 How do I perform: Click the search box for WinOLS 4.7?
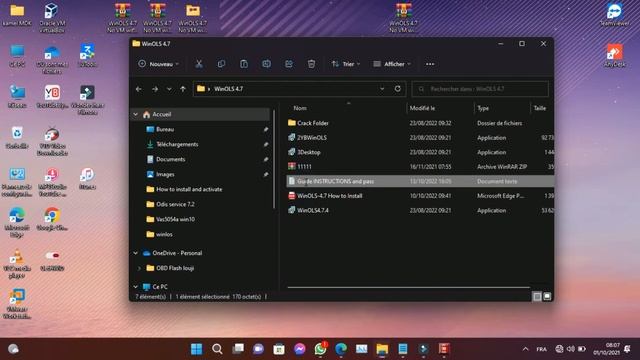[x=480, y=89]
